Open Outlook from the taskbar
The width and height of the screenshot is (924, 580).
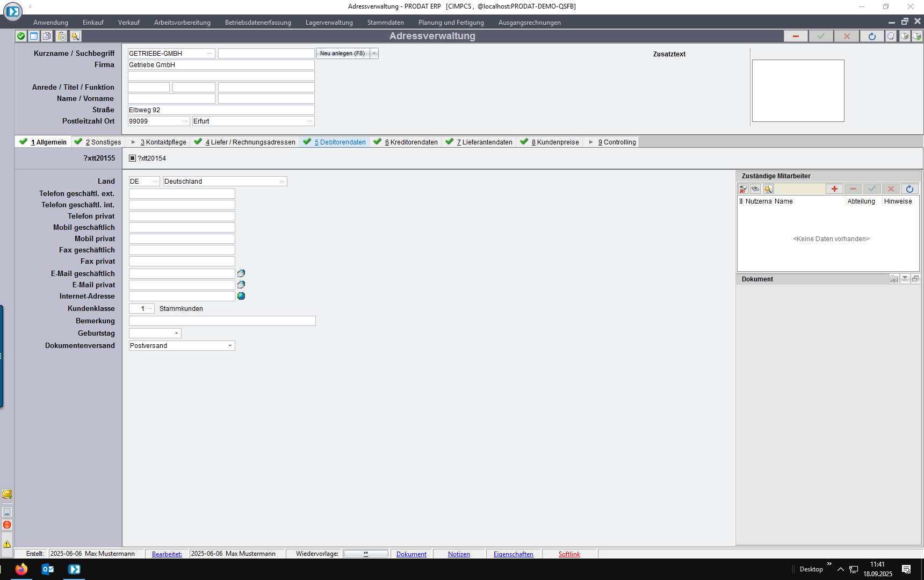click(48, 569)
